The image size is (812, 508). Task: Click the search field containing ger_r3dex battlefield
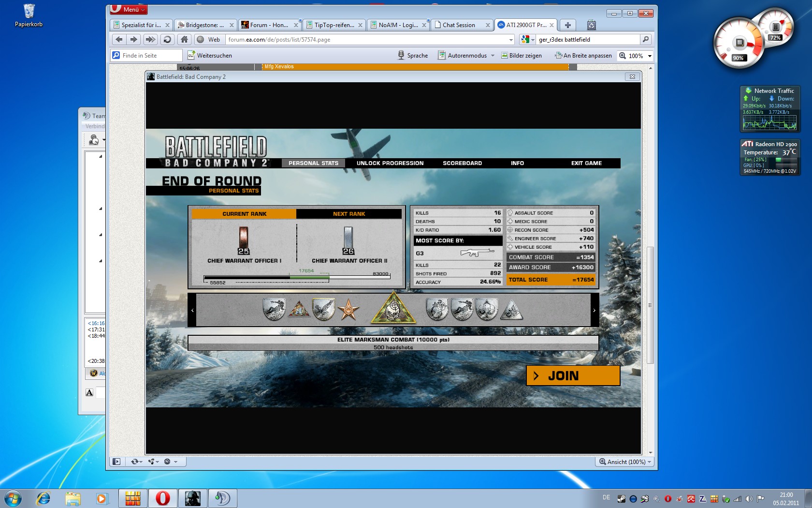588,40
